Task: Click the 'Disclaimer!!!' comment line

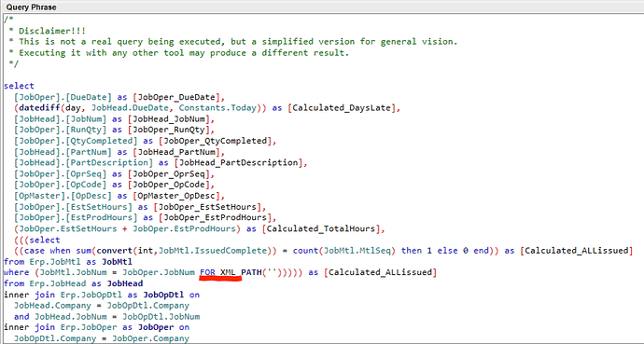Action: pos(47,31)
